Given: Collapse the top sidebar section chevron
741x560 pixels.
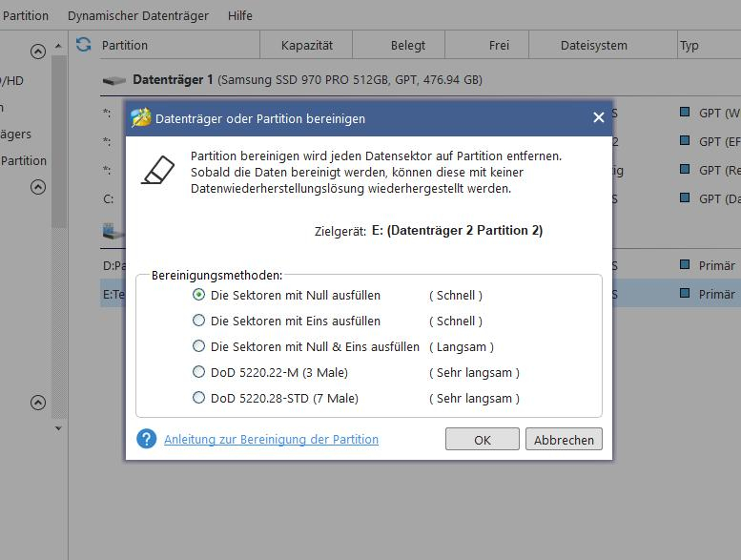Looking at the screenshot, I should (x=38, y=52).
